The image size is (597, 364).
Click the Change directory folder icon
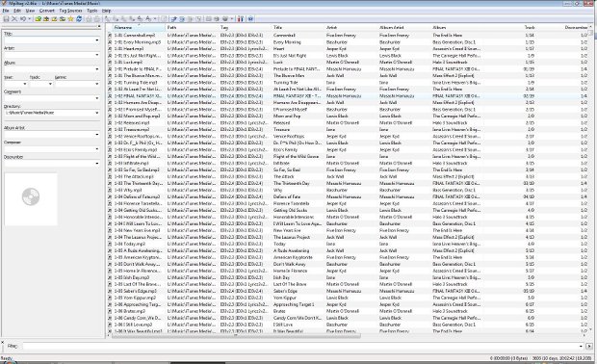point(39,18)
